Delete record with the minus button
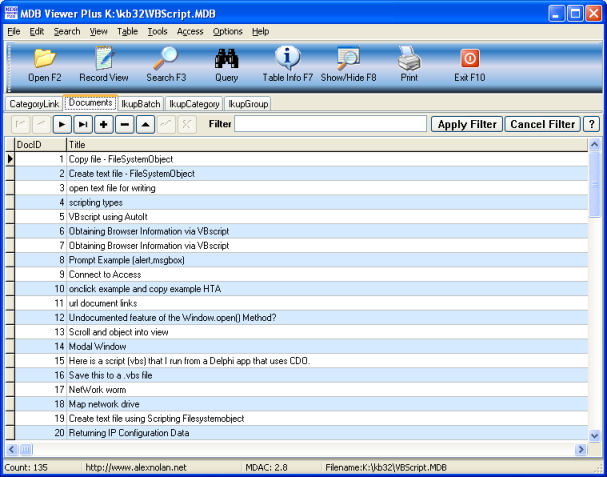 point(124,124)
